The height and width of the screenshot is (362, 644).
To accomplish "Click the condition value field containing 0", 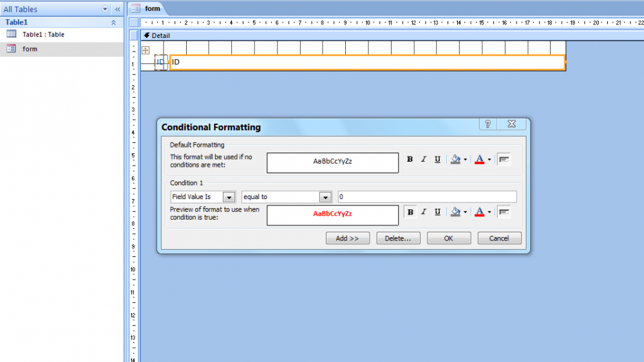I will pyautogui.click(x=427, y=197).
